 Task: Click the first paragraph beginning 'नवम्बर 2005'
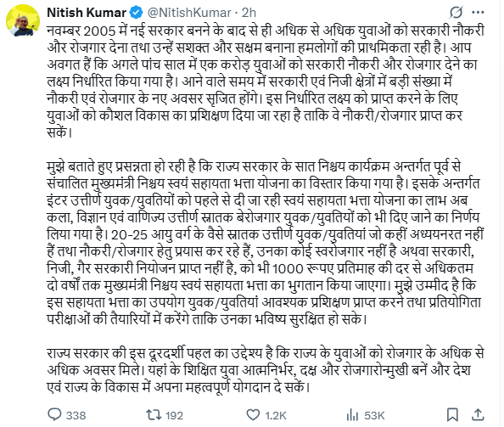266,81
